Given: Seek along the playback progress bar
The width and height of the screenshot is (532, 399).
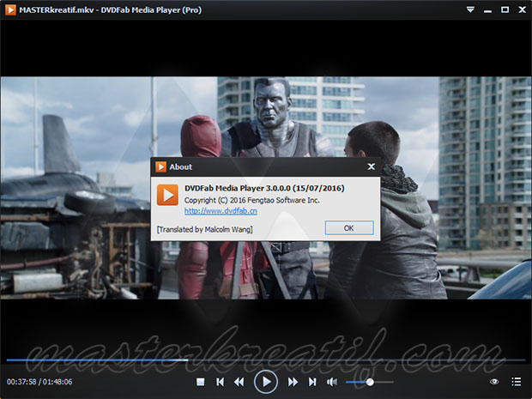Looking at the screenshot, I should click(266, 360).
